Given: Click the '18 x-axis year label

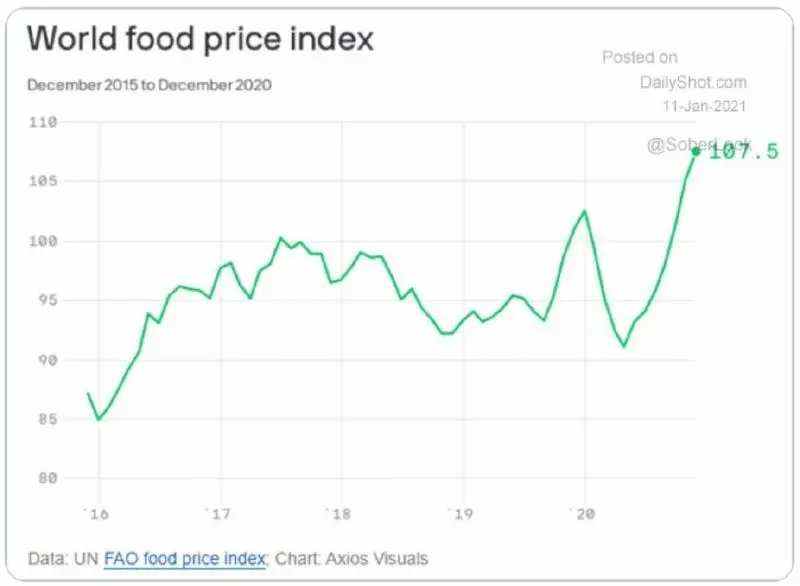Looking at the screenshot, I should (339, 514).
